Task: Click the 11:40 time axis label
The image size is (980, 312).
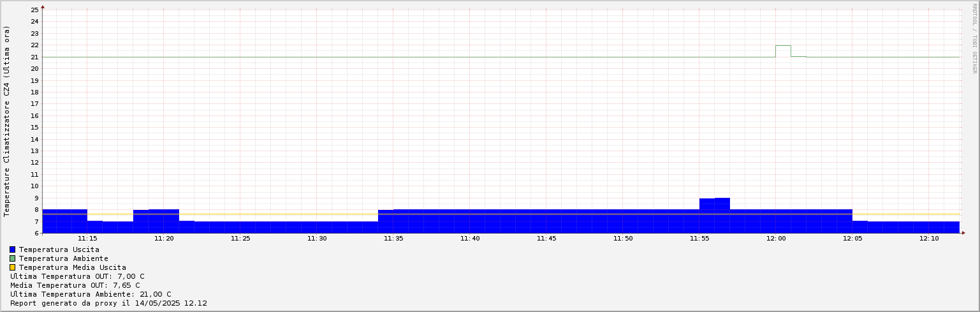Action: coord(470,239)
